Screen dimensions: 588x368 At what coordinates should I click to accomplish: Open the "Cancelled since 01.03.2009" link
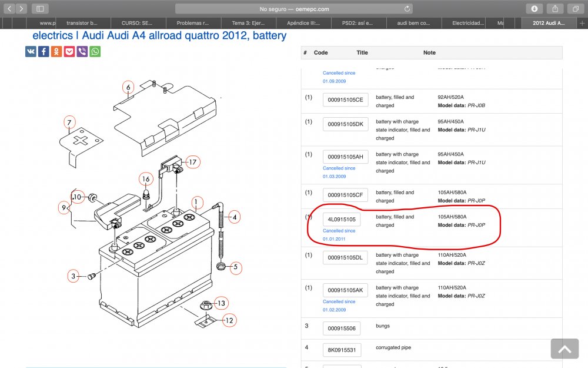(x=339, y=173)
